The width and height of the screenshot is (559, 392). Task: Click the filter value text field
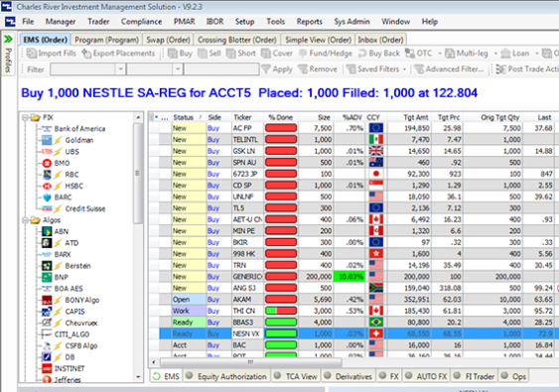click(221, 69)
